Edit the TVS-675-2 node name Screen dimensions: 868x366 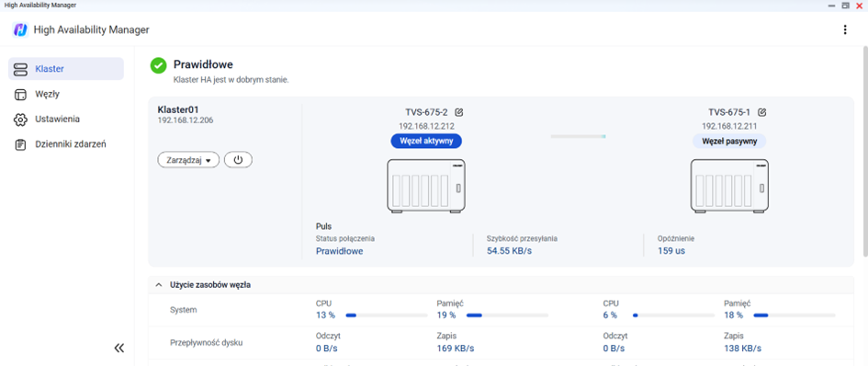pos(458,112)
